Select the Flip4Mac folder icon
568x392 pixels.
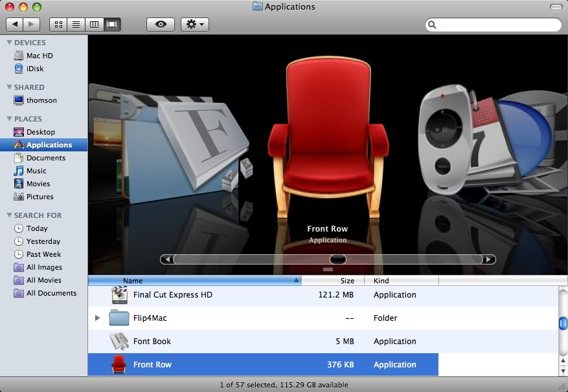119,318
